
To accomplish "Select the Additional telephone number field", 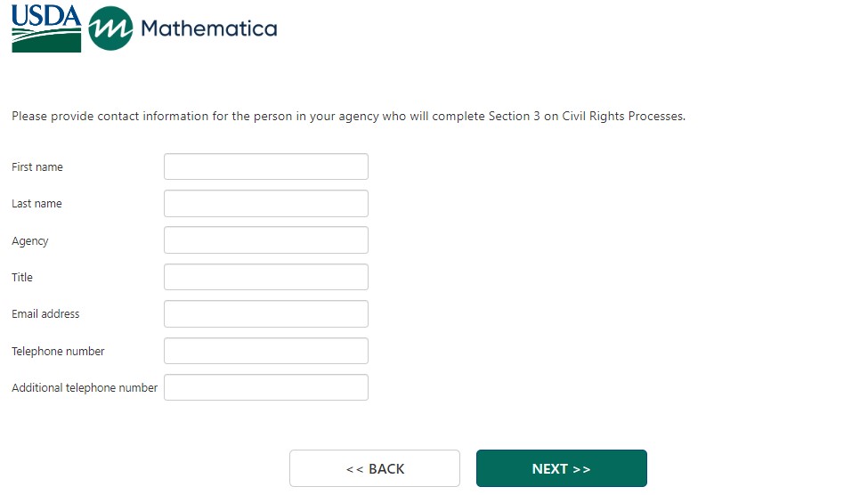I will point(265,387).
